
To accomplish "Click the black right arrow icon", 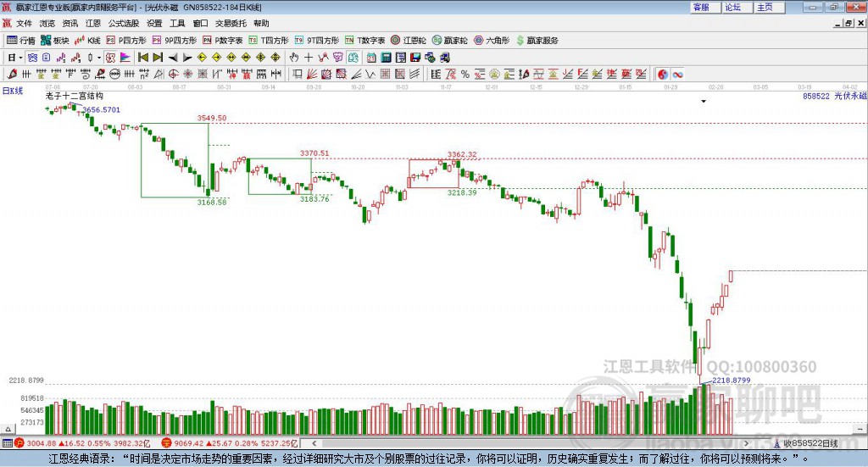I will click(187, 58).
